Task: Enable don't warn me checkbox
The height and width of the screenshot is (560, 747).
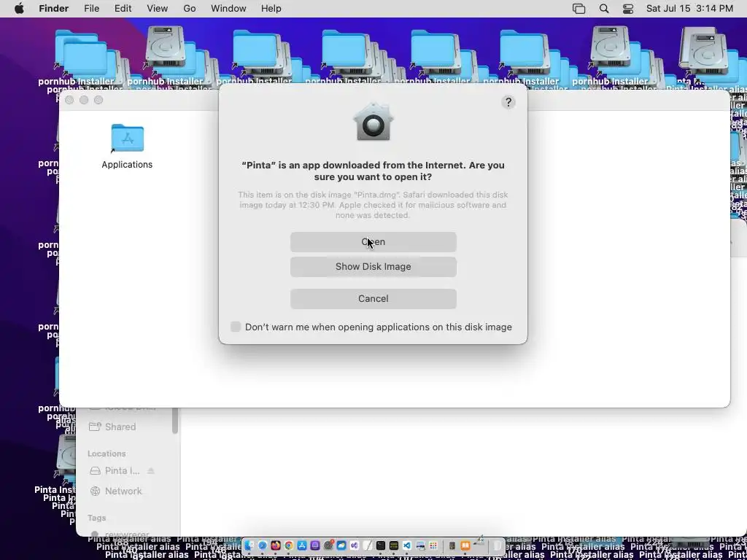Action: pos(236,327)
